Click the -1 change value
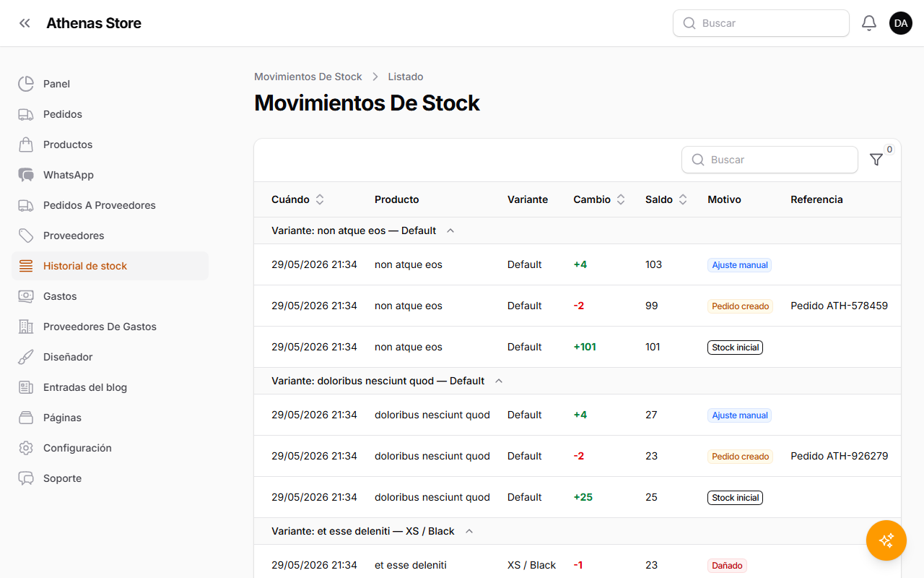924x578 pixels. (578, 565)
